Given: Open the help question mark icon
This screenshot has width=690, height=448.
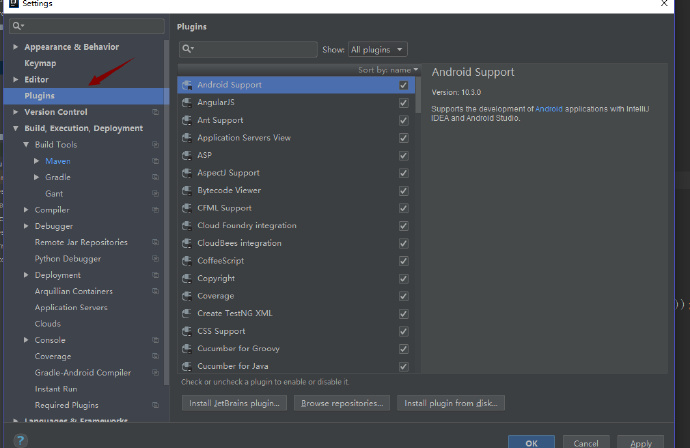Looking at the screenshot, I should coord(20,441).
